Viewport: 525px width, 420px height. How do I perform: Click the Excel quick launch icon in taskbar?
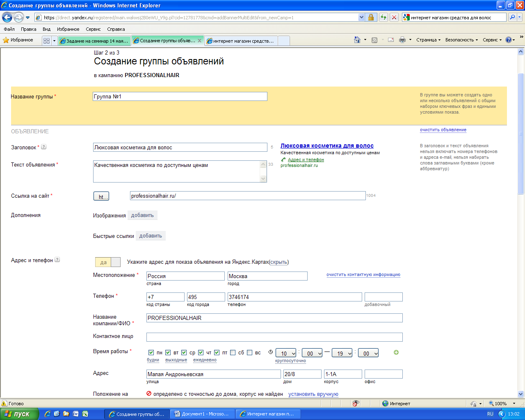tap(85, 414)
